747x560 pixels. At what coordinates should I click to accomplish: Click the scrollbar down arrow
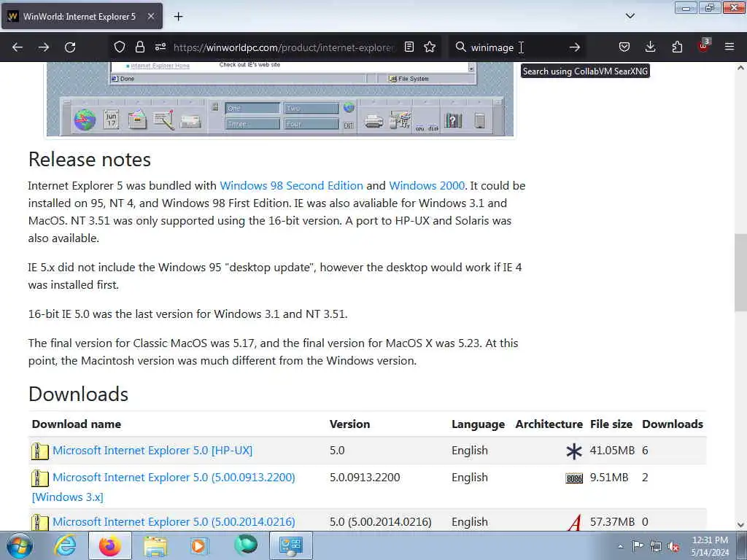740,525
